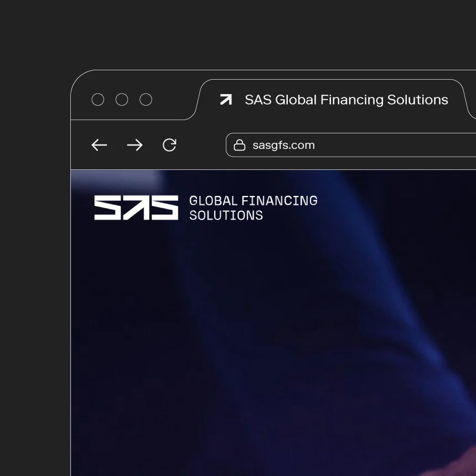This screenshot has height=476, width=476.
Task: Click the back navigation arrow
Action: point(99,145)
